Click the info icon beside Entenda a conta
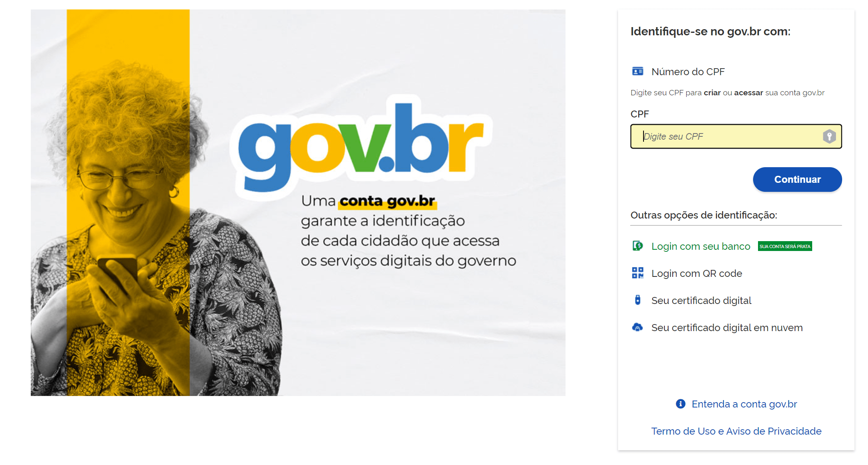This screenshot has width=868, height=465. [680, 404]
